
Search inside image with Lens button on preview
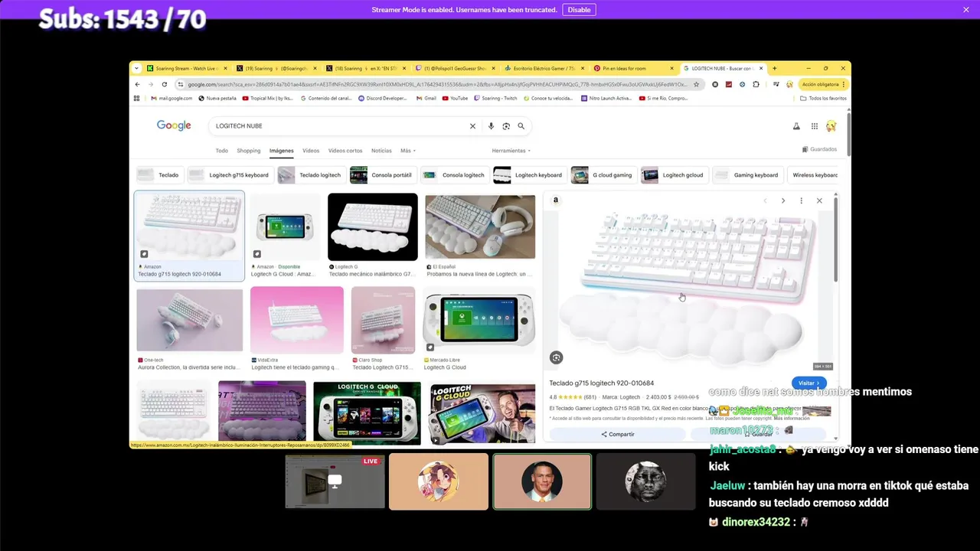[x=557, y=357]
